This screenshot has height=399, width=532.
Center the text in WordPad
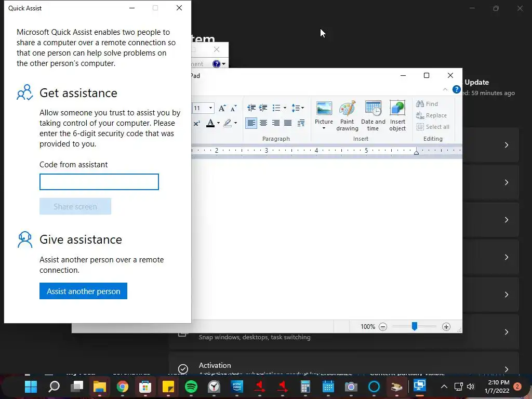(x=263, y=123)
